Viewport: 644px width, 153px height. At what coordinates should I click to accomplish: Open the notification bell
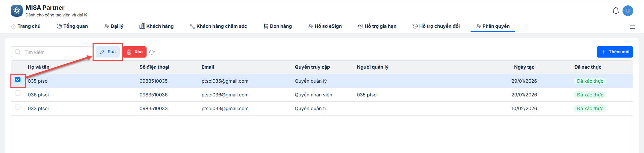616,11
